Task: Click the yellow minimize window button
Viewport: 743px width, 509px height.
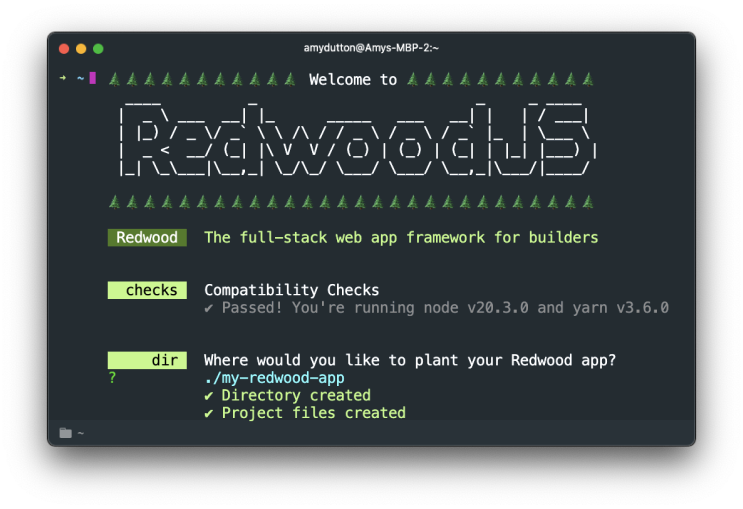Action: click(x=81, y=49)
